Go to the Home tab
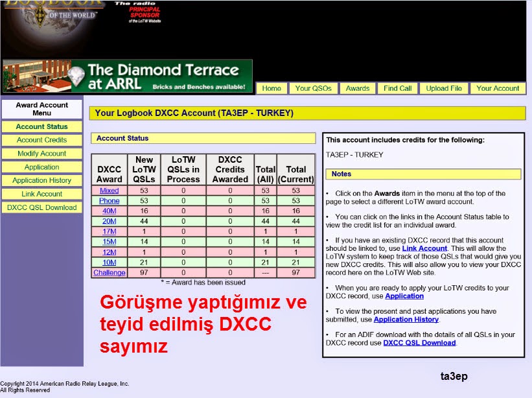The width and height of the screenshot is (532, 398). tap(272, 88)
